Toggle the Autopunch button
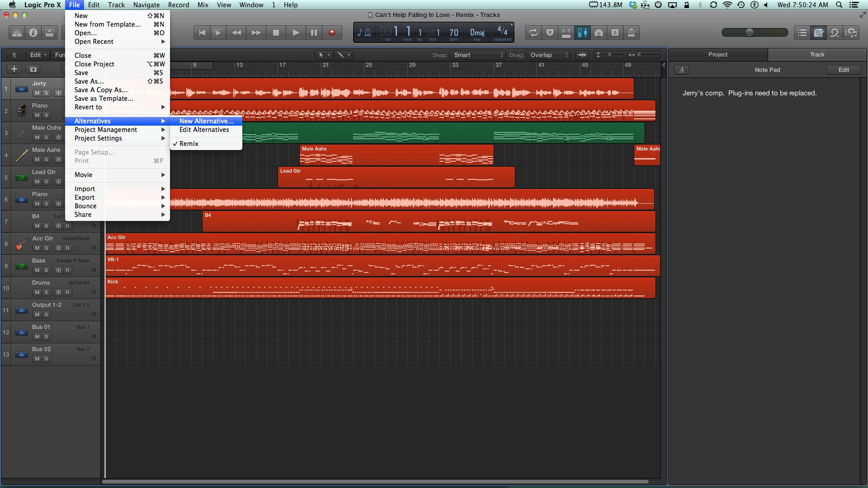Image resolution: width=868 pixels, height=488 pixels. (566, 33)
